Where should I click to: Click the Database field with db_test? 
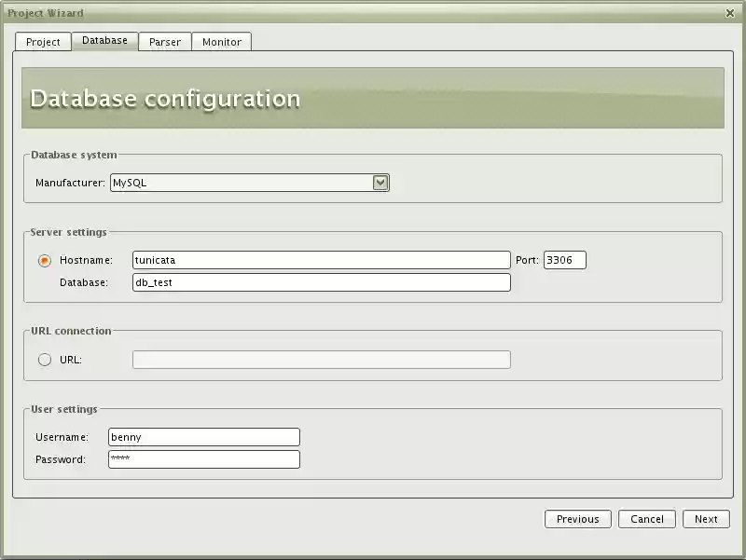(321, 282)
